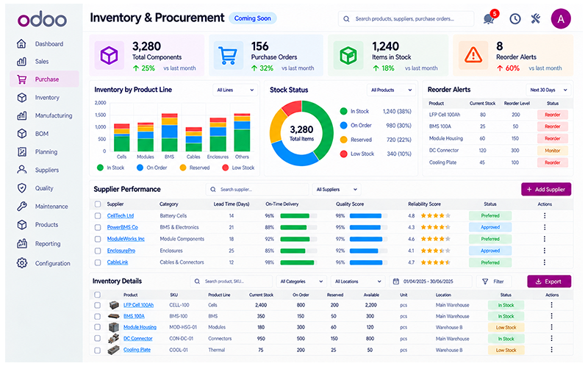588x366 pixels.
Task: Click the Reporting chart icon in sidebar
Action: (22, 243)
